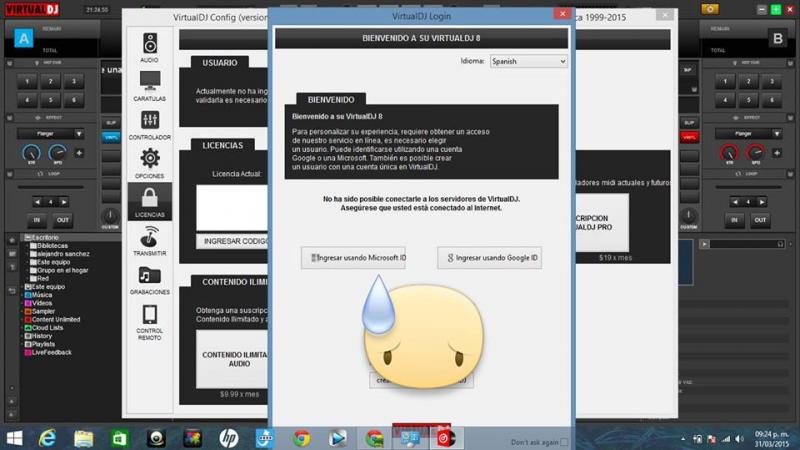Select the deck B badge
This screenshot has height=450, width=800.
pyautogui.click(x=778, y=38)
